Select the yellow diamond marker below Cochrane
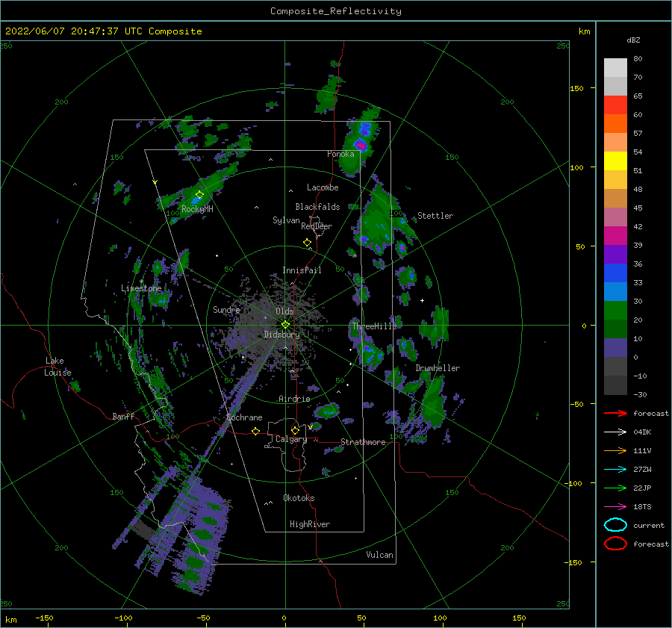Viewport: 672px width, 628px height. [x=255, y=431]
